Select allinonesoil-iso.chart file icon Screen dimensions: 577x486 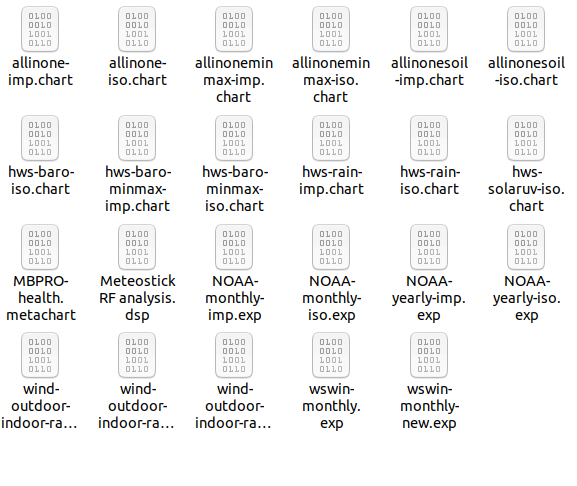tap(526, 29)
